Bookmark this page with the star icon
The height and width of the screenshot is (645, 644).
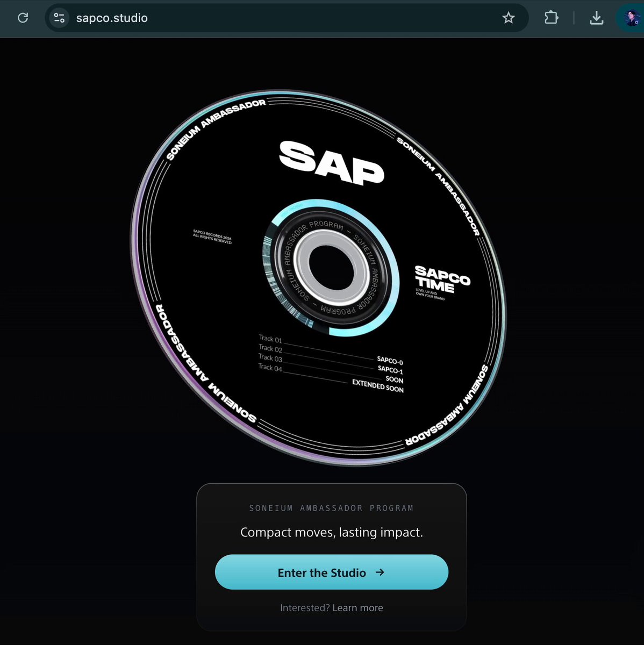[x=508, y=18]
